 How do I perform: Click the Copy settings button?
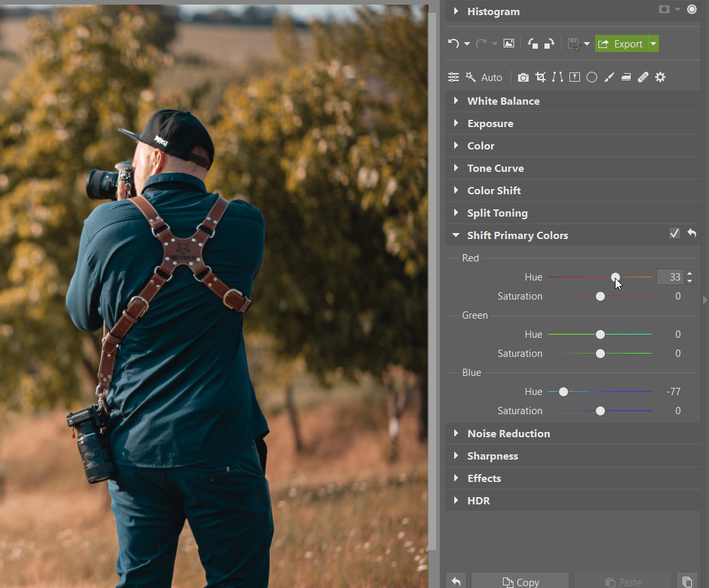[520, 581]
